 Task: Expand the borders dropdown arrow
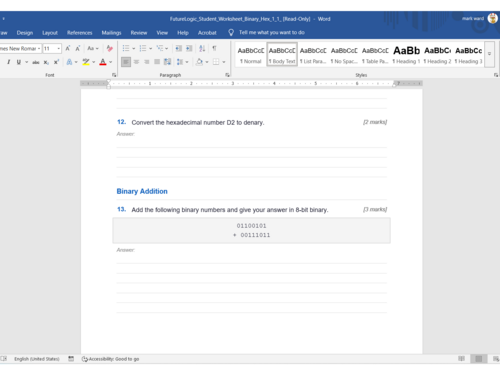point(224,62)
